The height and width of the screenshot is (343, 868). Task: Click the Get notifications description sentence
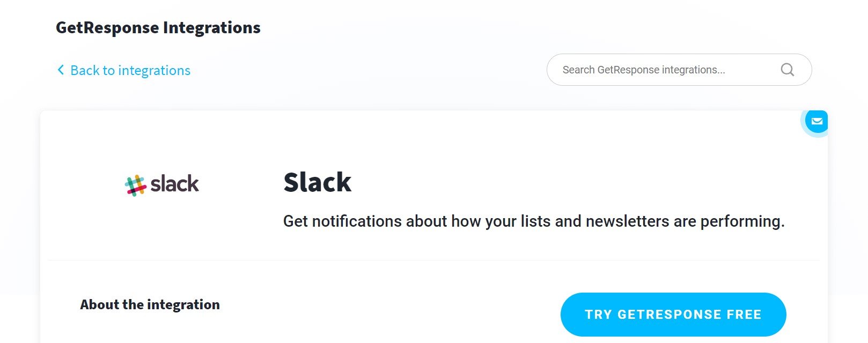[x=534, y=221]
